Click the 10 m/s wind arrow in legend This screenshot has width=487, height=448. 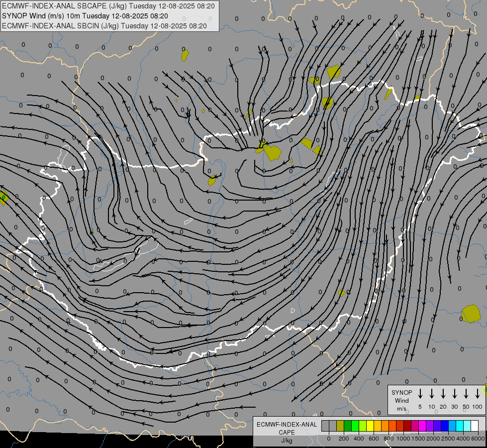click(x=432, y=394)
